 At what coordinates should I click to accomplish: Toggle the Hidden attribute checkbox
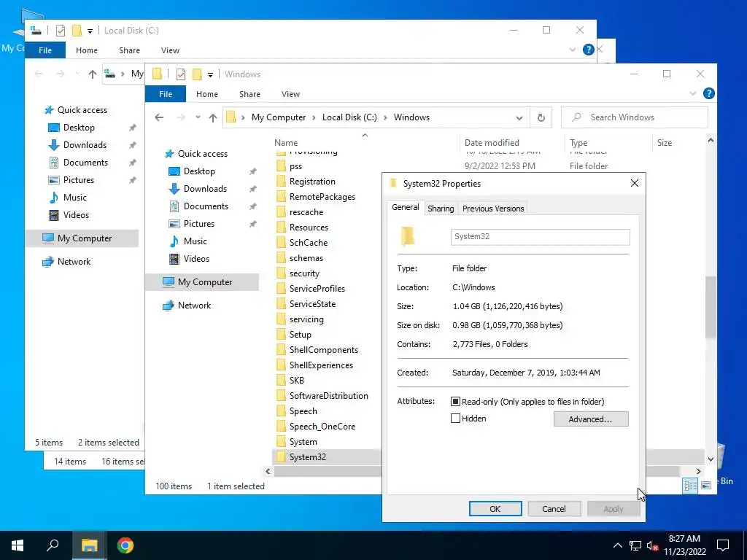(455, 418)
